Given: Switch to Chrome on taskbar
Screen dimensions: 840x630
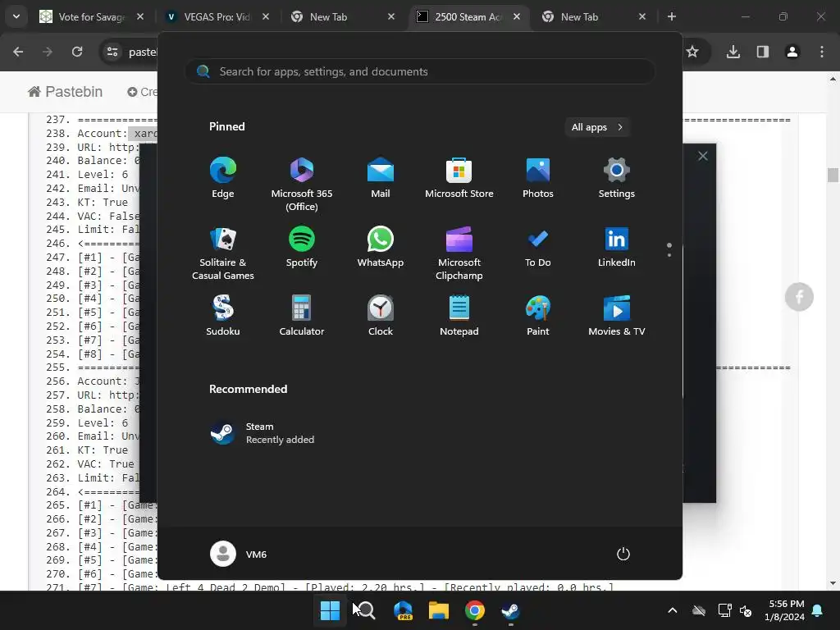Looking at the screenshot, I should pos(475,610).
